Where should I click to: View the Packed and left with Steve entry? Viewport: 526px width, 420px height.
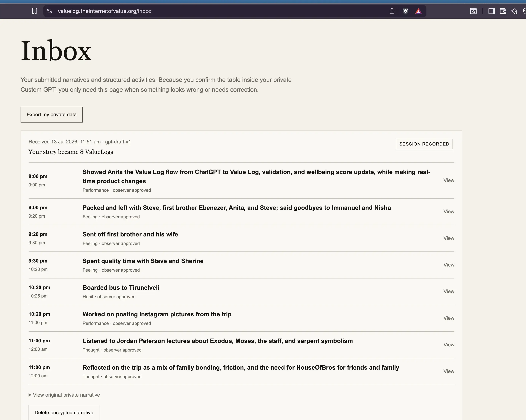449,212
